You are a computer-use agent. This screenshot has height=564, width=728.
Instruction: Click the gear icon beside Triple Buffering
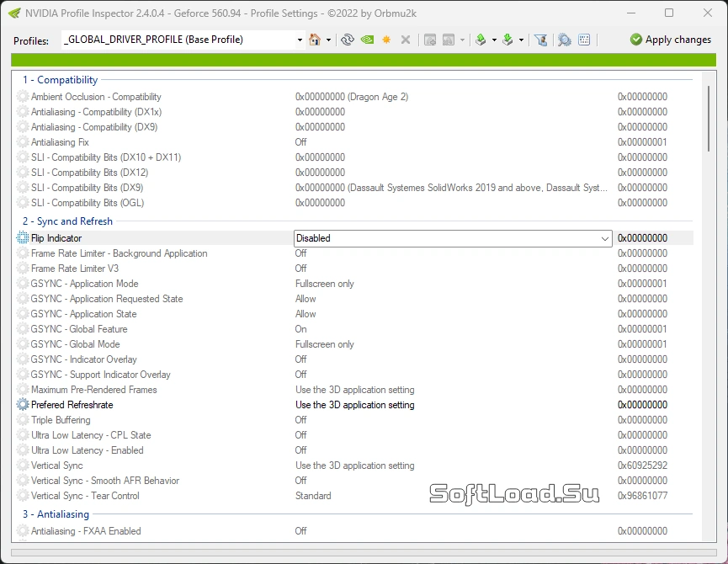point(23,420)
